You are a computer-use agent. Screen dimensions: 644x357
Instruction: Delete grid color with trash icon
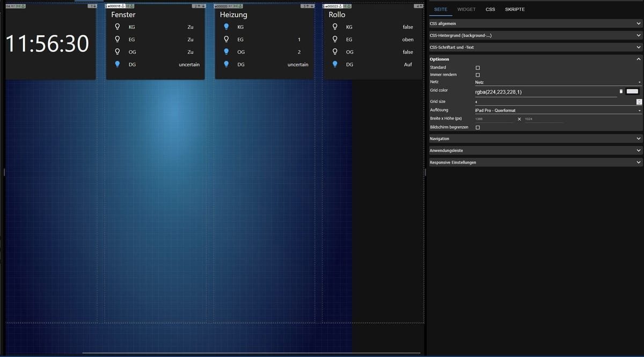pyautogui.click(x=621, y=92)
